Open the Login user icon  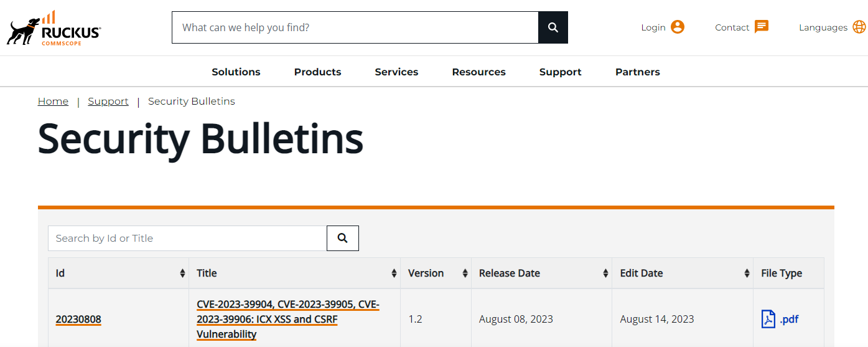click(678, 27)
